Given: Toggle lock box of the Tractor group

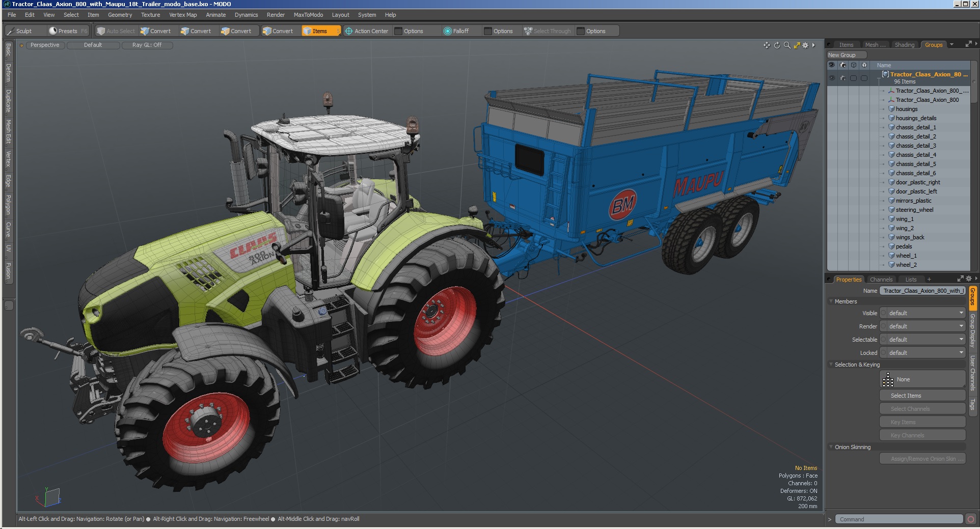Looking at the screenshot, I should [x=864, y=78].
